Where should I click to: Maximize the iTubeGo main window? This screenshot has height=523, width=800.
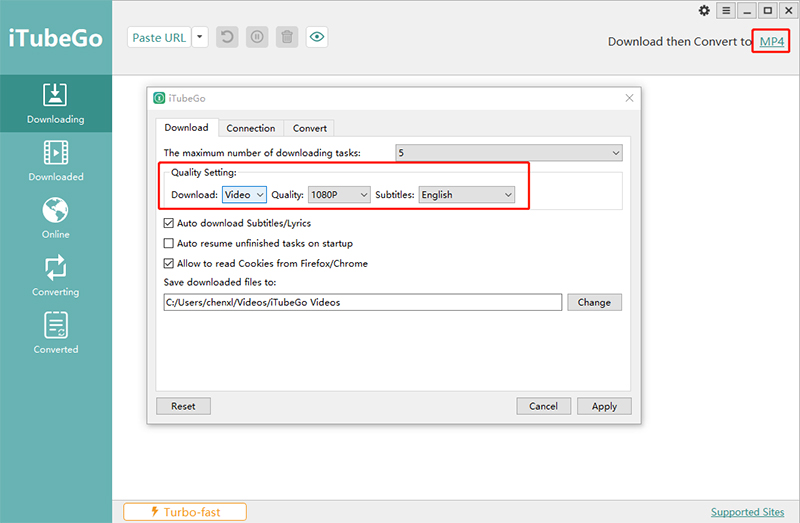pos(767,11)
